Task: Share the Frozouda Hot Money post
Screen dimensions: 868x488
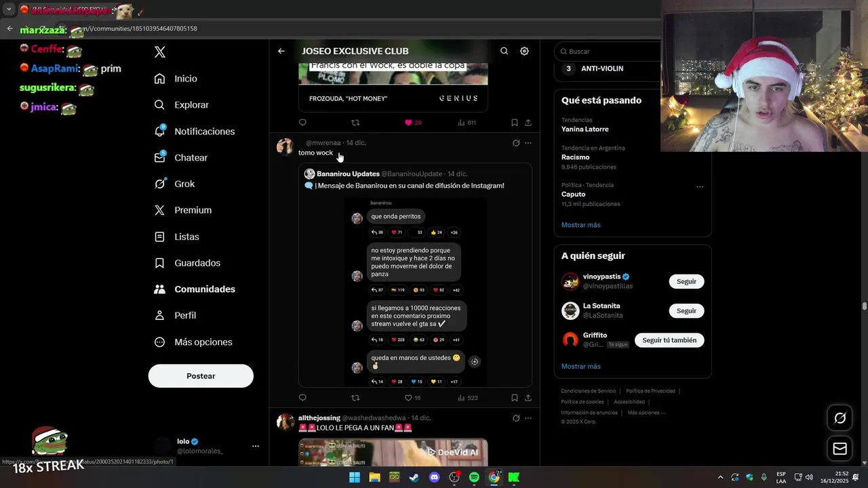Action: [528, 123]
